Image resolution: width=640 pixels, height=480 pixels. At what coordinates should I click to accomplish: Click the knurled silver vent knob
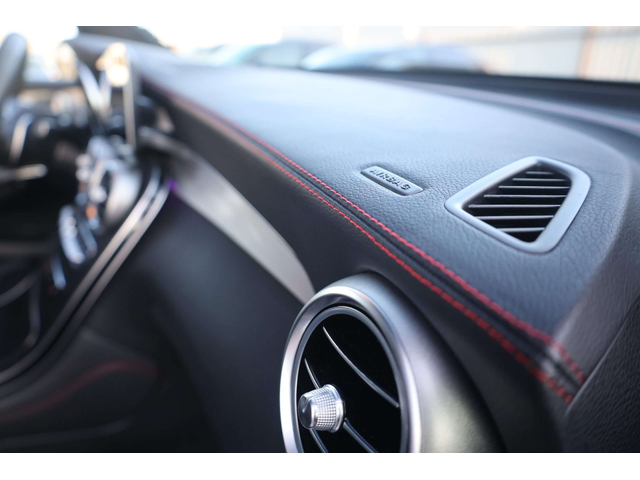pyautogui.click(x=322, y=408)
